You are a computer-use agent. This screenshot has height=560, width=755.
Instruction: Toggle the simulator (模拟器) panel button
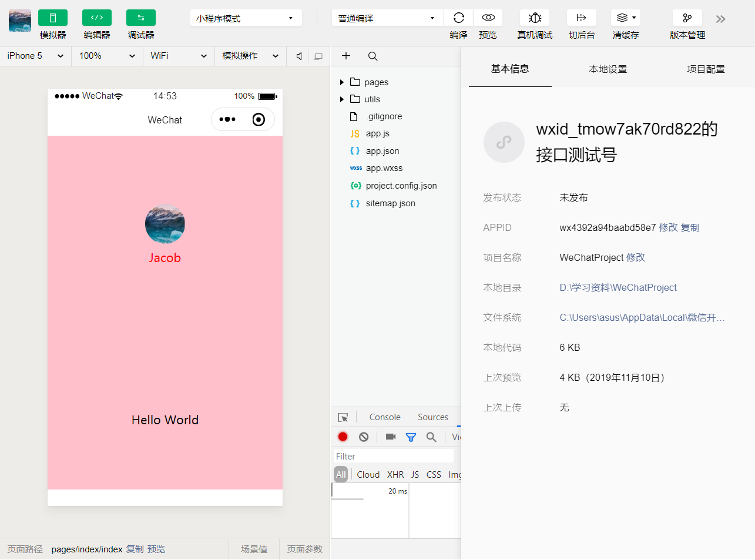(53, 18)
